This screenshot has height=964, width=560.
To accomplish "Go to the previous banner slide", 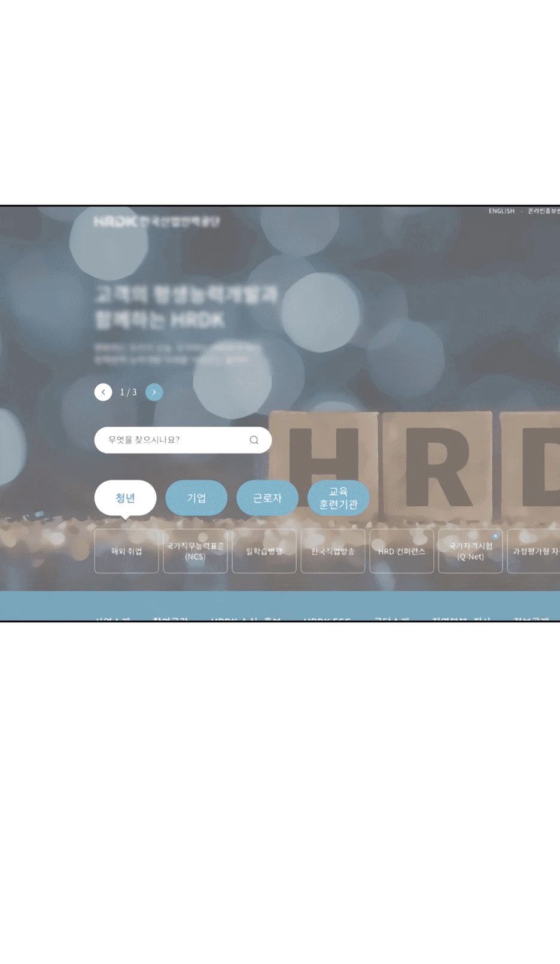I will point(103,392).
